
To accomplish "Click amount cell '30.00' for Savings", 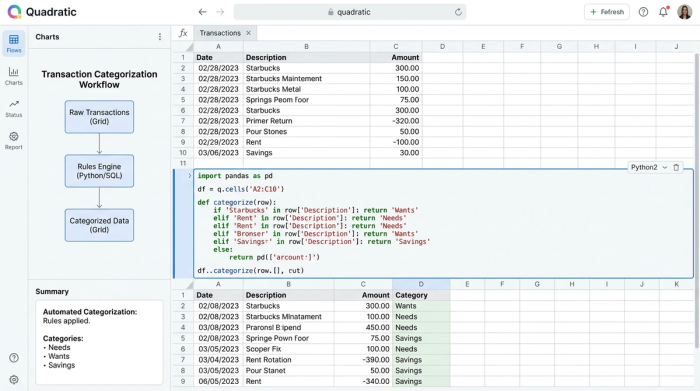I will click(396, 153).
